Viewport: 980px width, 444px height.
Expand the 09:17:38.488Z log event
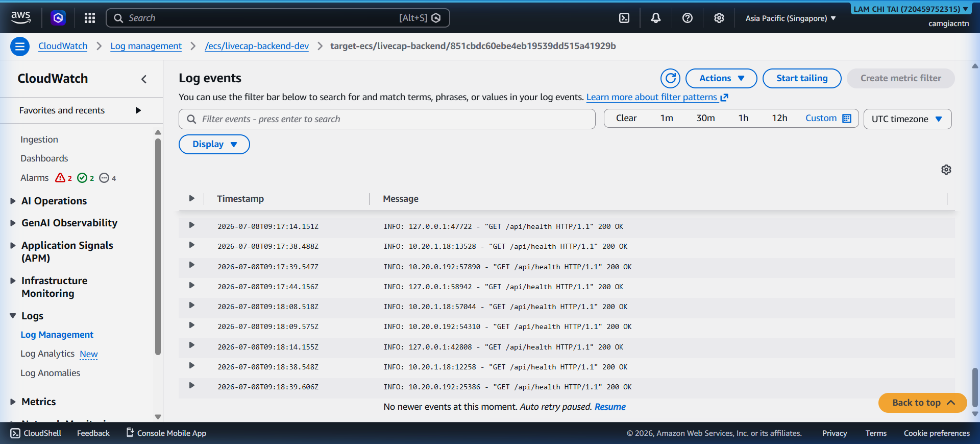click(191, 245)
